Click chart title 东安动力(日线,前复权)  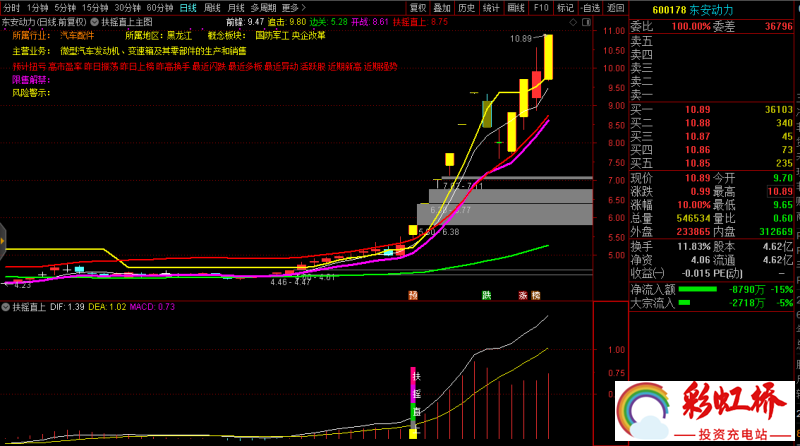44,22
